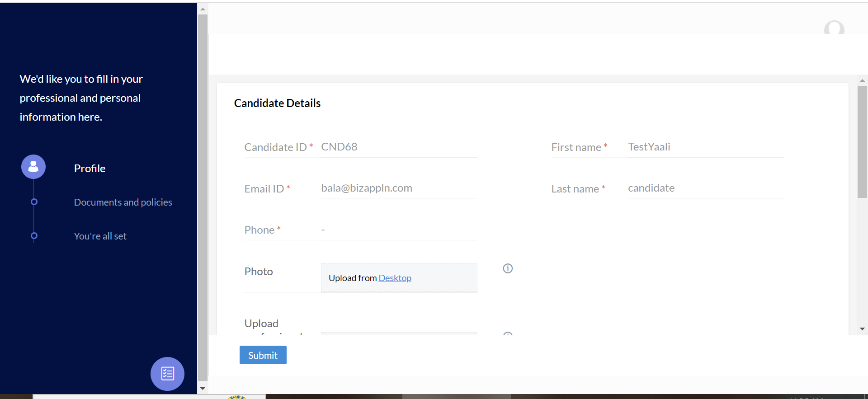Click the info icon beside Photo upload
The height and width of the screenshot is (399, 868).
508,268
